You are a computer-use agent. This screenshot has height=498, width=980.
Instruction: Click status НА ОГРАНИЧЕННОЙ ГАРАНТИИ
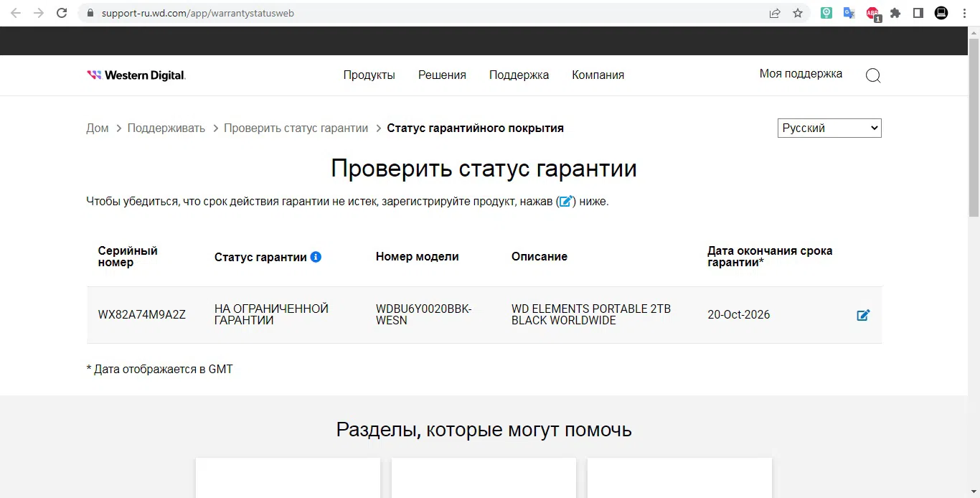(x=271, y=314)
